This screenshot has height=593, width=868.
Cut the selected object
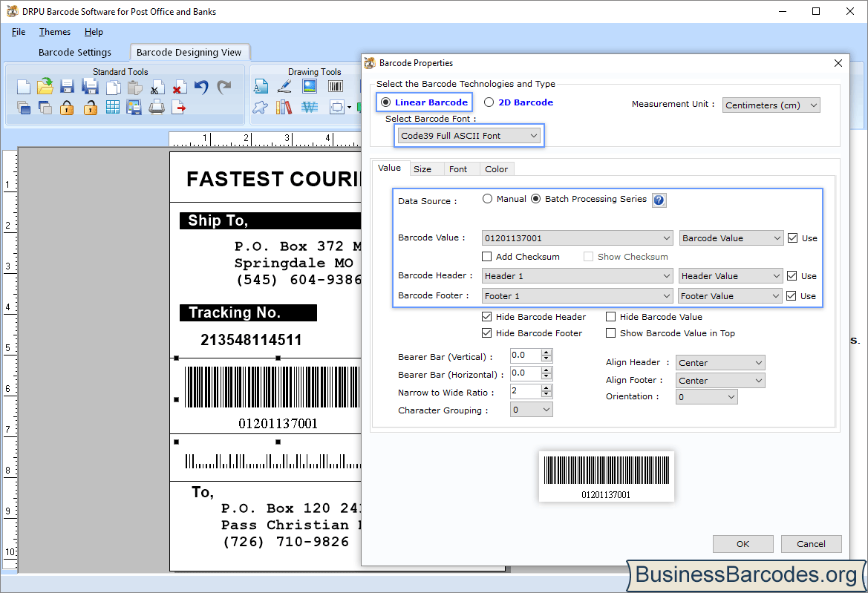click(x=157, y=88)
